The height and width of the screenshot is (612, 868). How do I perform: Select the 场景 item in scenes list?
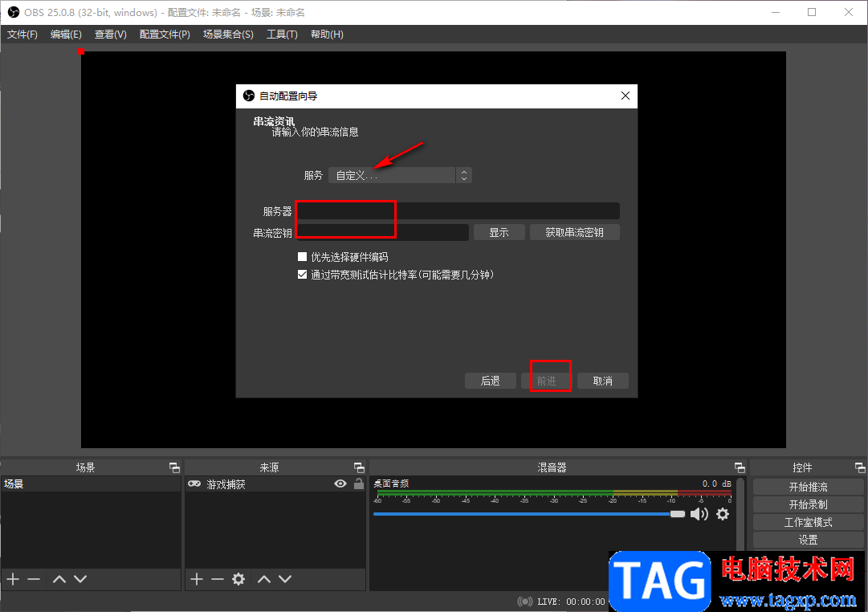pyautogui.click(x=91, y=484)
